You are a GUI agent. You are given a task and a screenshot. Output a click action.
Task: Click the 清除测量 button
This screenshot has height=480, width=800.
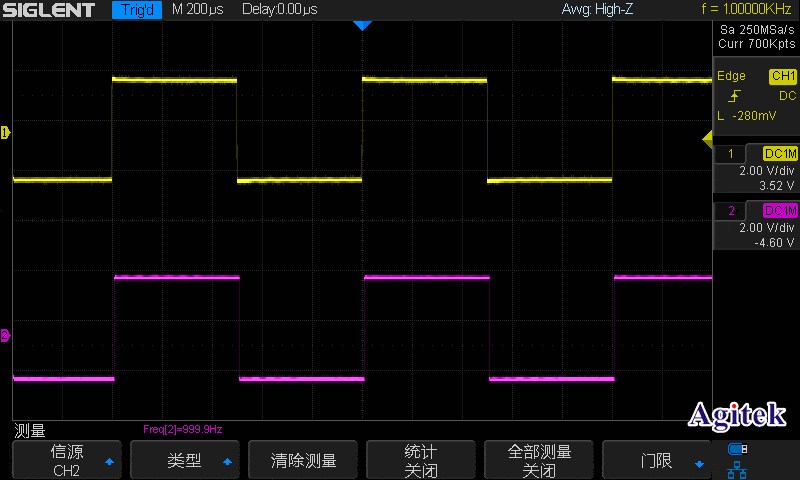point(303,460)
